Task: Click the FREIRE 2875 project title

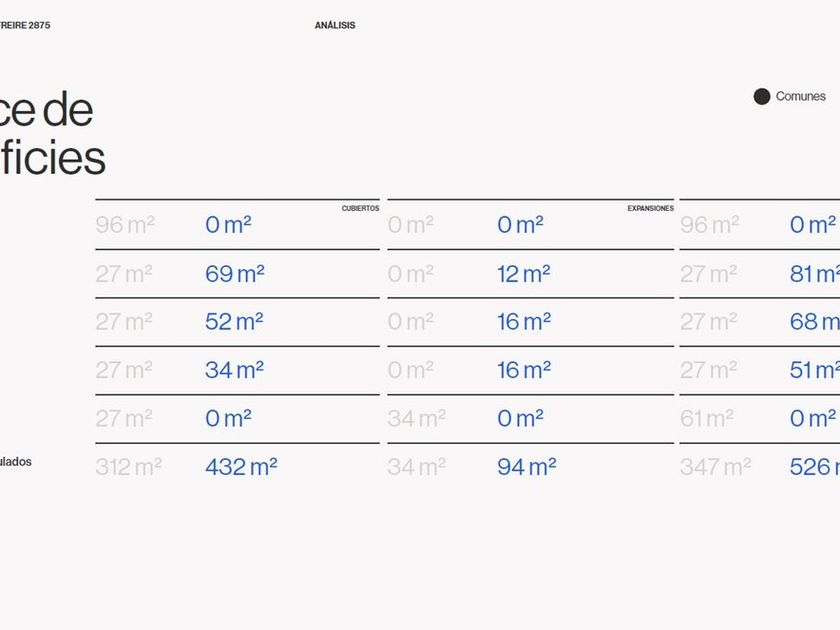Action: pyautogui.click(x=24, y=26)
